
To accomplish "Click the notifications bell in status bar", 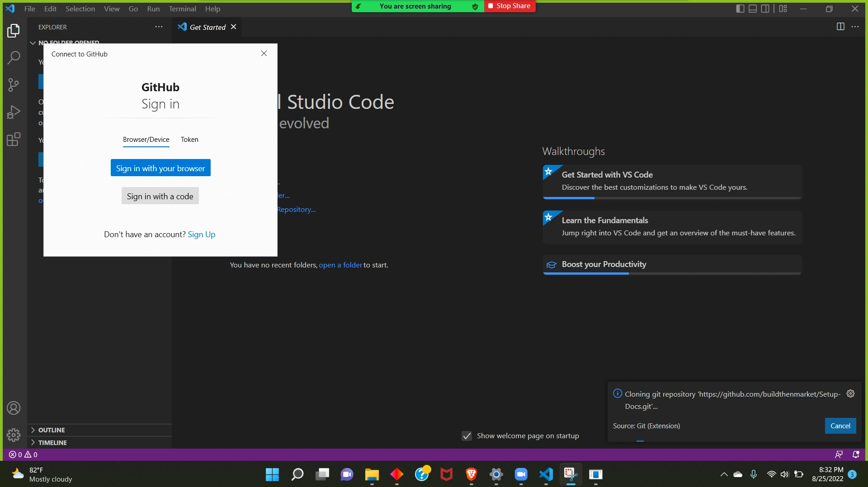I will (856, 454).
